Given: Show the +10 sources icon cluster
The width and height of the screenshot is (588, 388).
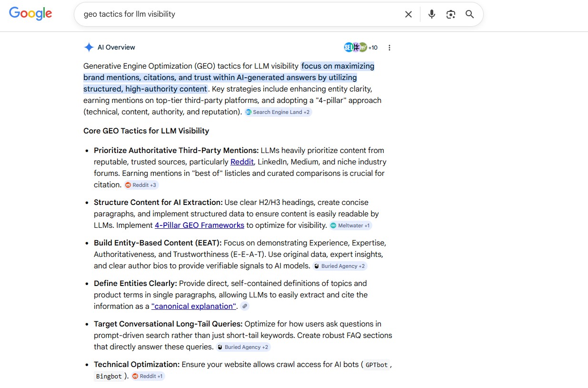Looking at the screenshot, I should click(360, 47).
